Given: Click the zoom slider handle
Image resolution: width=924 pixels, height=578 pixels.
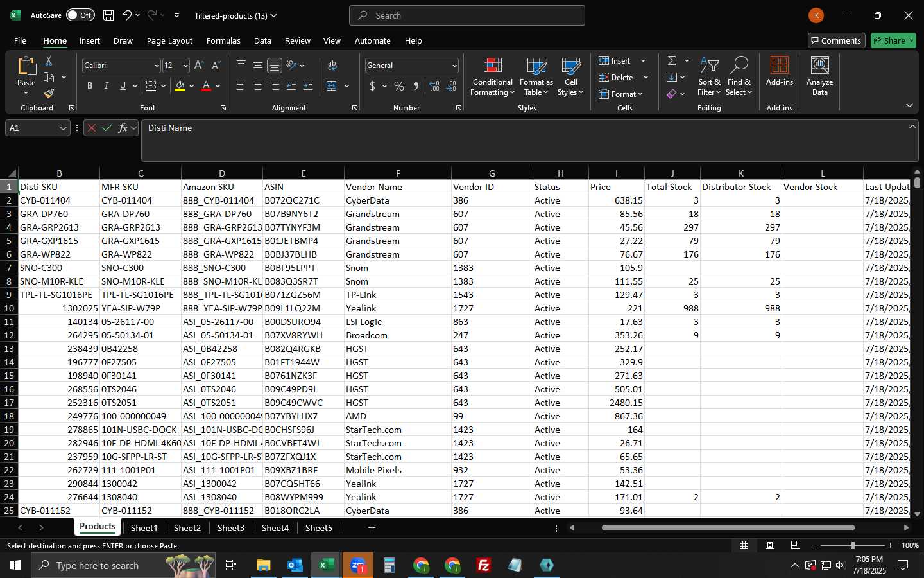Looking at the screenshot, I should (853, 545).
